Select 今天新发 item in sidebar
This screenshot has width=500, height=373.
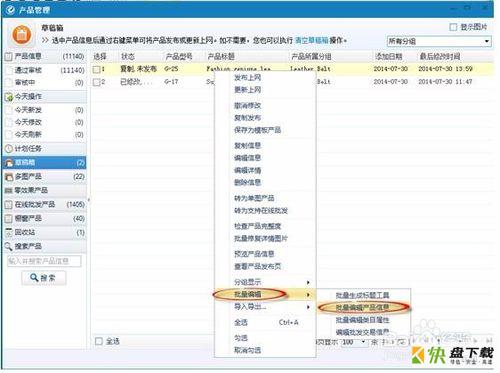click(x=45, y=110)
